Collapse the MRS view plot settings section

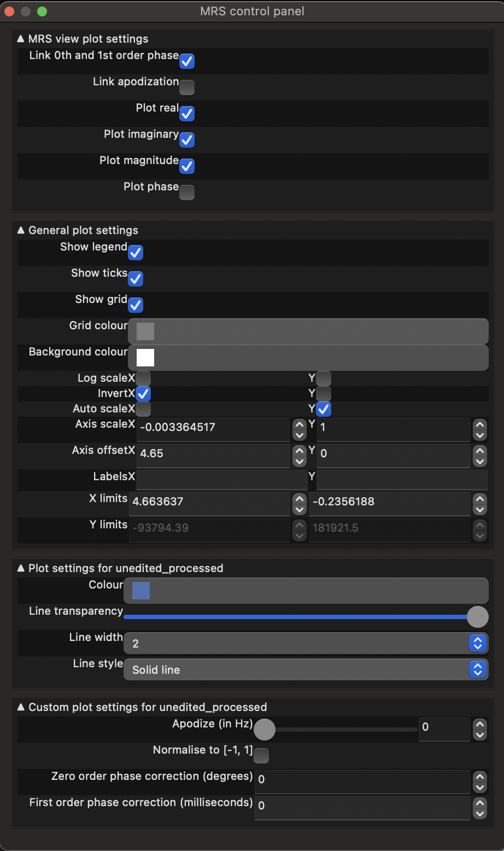21,39
